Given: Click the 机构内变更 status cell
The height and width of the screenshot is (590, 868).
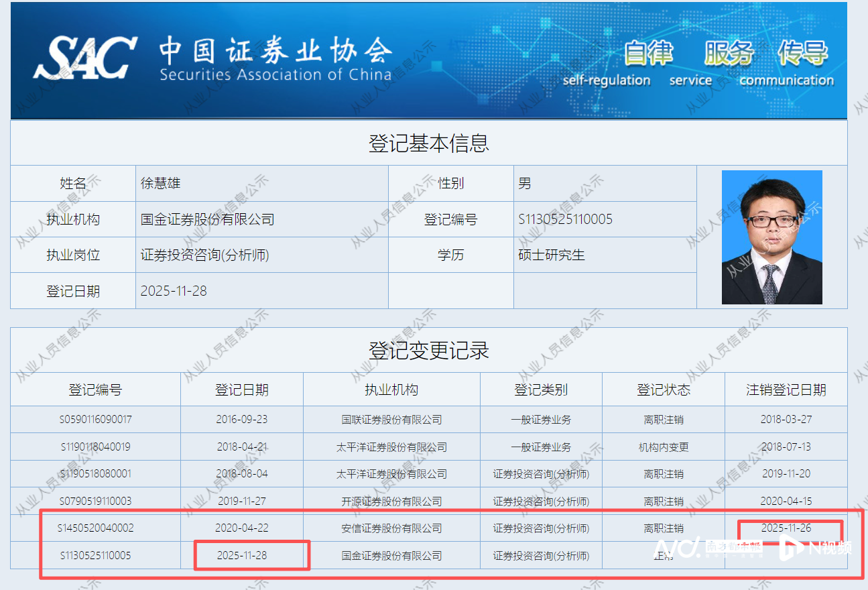Looking at the screenshot, I should (663, 447).
